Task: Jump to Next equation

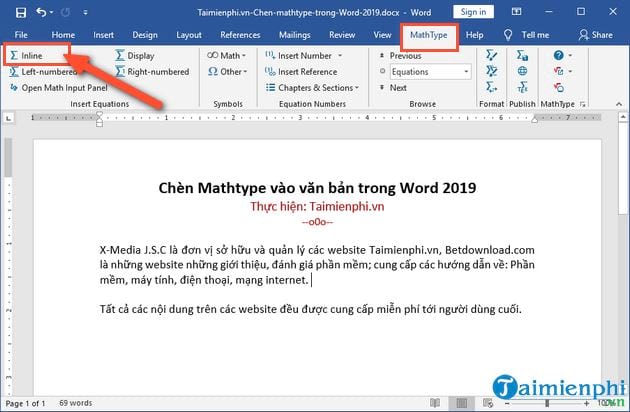Action: pos(398,88)
